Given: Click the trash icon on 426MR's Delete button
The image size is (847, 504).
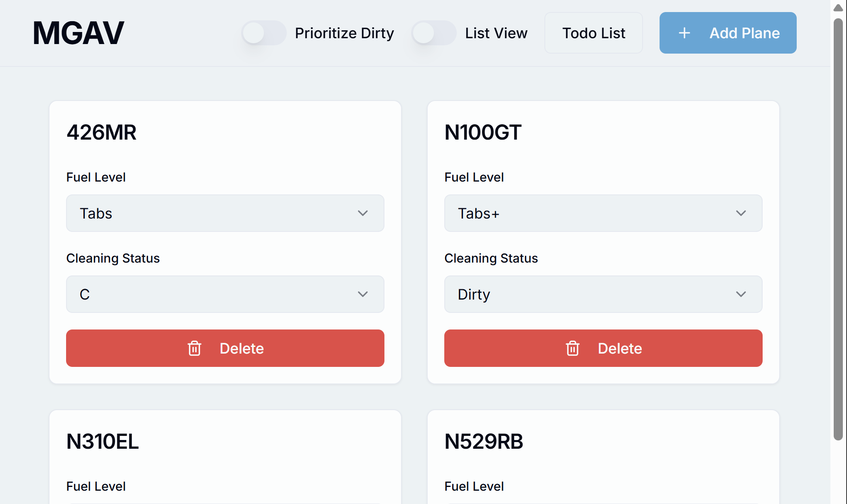Looking at the screenshot, I should [195, 349].
